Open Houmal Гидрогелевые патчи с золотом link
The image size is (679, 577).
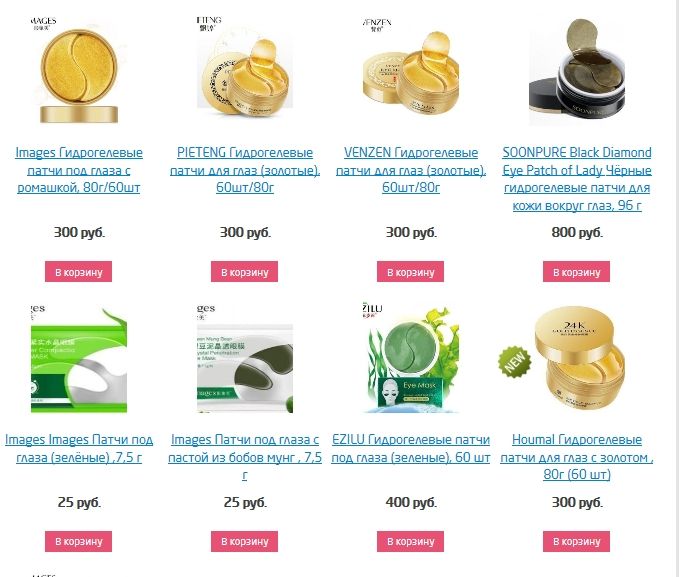[x=577, y=457]
